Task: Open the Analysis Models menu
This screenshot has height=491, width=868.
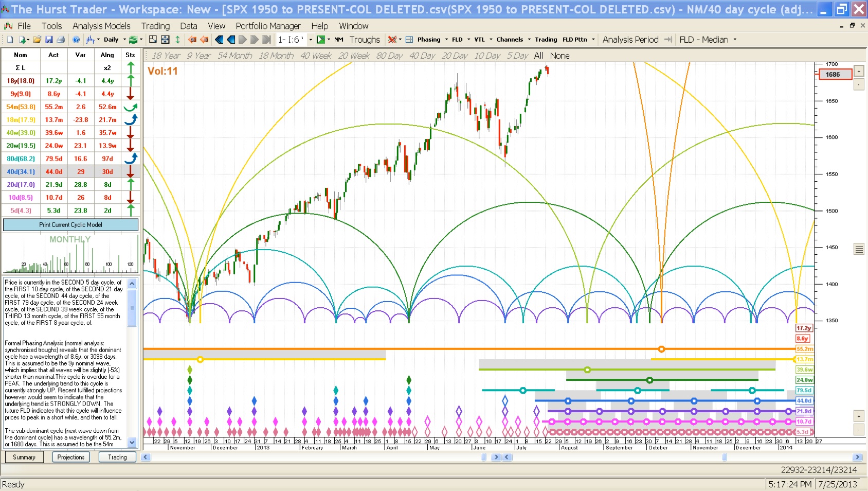Action: (101, 26)
